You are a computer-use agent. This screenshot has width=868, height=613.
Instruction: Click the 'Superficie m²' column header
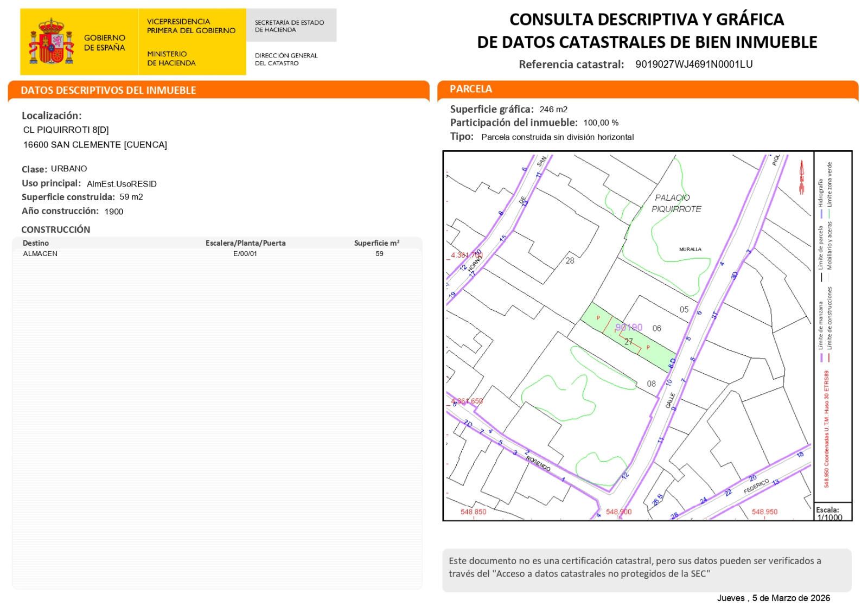pyautogui.click(x=376, y=243)
